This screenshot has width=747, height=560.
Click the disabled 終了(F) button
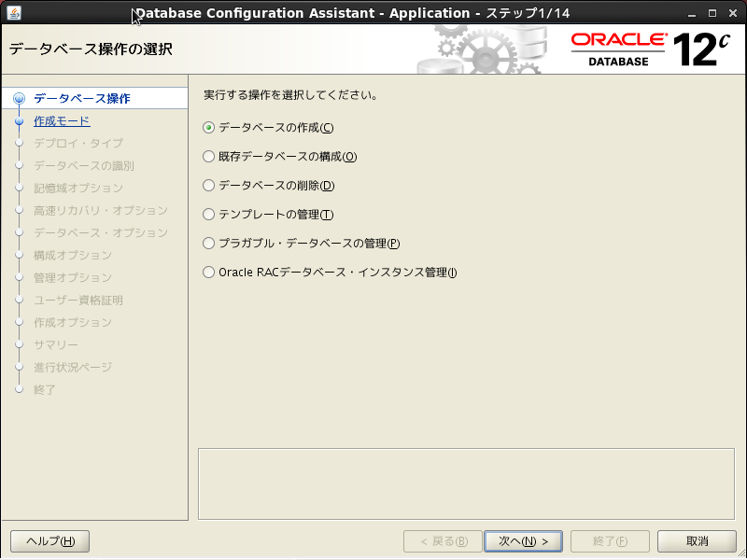coord(610,541)
